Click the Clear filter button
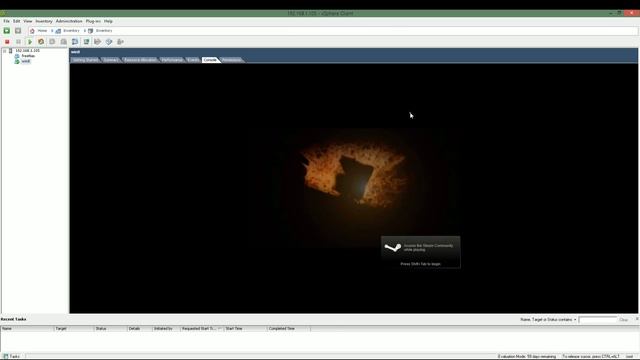This screenshot has height=360, width=640. (x=623, y=320)
